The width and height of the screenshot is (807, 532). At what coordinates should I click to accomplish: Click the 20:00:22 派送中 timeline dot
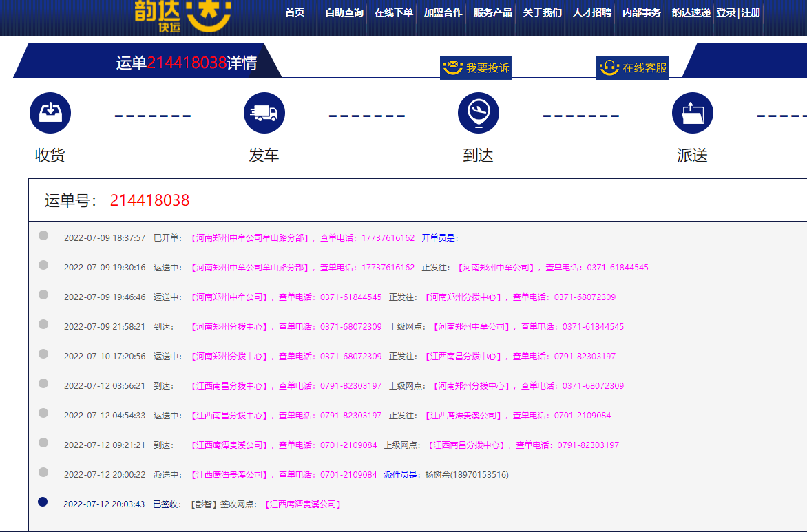43,472
